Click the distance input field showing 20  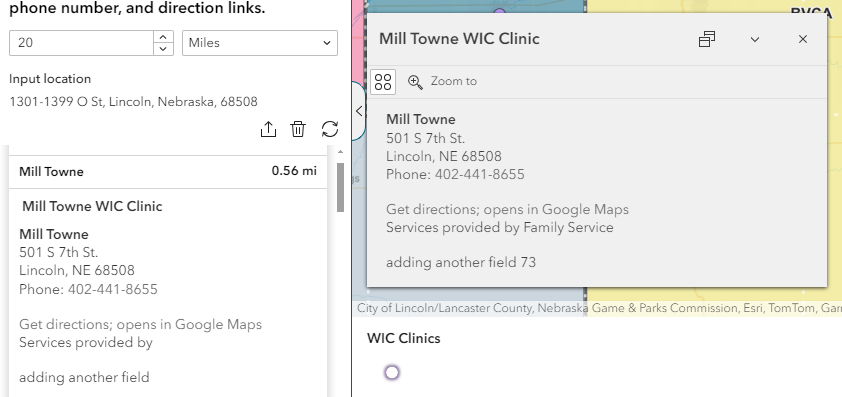click(x=82, y=43)
